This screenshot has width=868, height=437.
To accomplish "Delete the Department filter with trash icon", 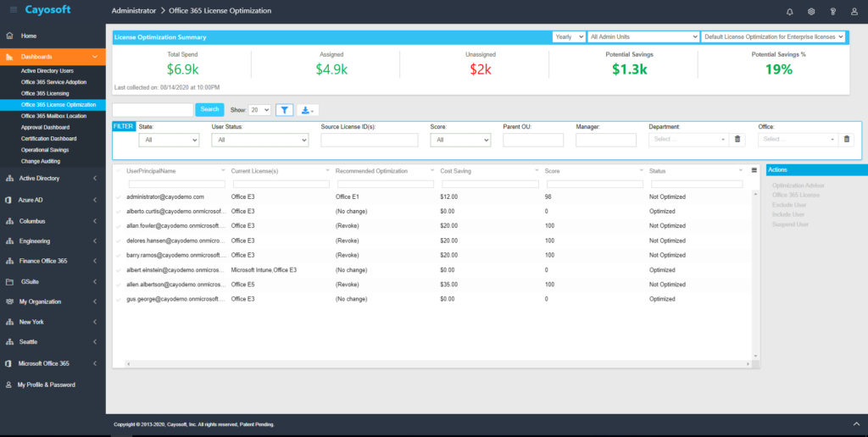I will tap(737, 140).
